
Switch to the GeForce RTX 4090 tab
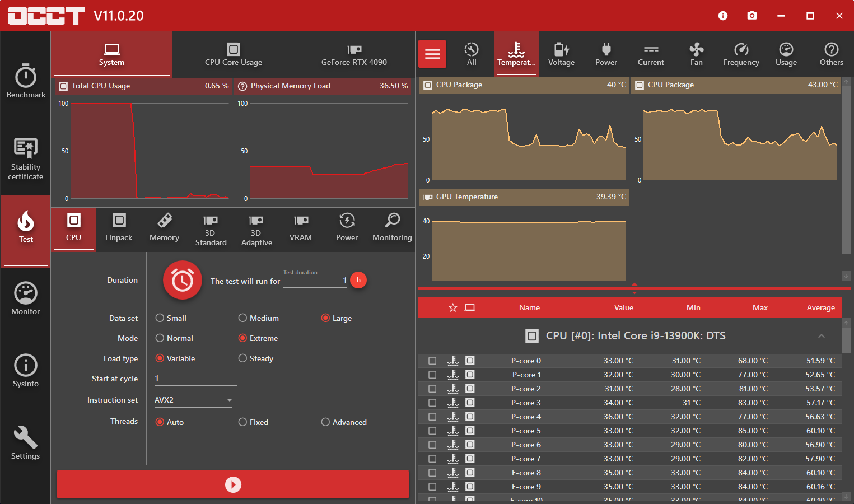coord(354,55)
